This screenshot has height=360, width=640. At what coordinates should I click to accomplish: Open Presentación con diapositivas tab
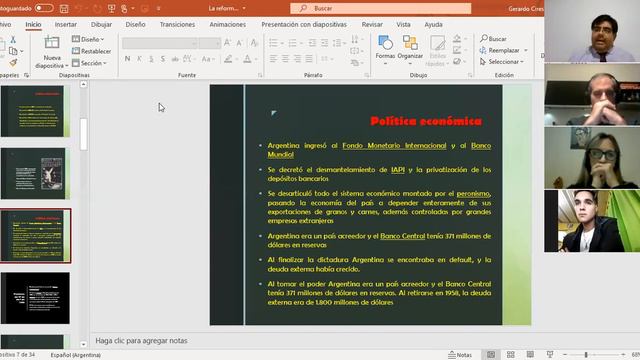pyautogui.click(x=304, y=24)
